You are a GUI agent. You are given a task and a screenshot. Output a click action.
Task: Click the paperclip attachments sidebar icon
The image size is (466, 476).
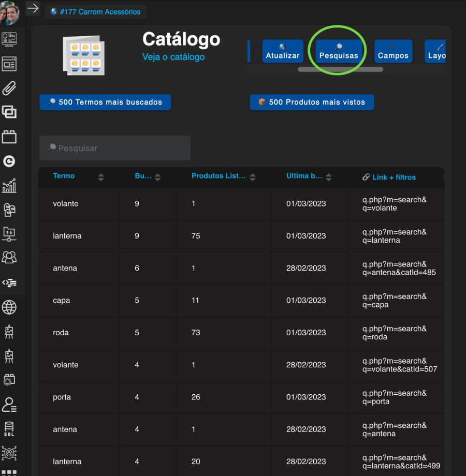pos(9,88)
